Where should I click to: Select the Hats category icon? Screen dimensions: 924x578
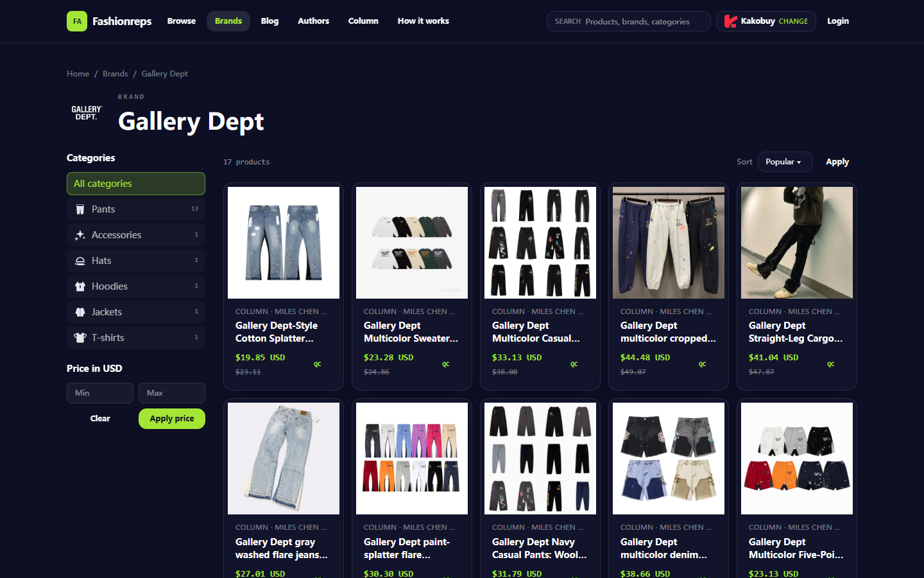pos(80,261)
